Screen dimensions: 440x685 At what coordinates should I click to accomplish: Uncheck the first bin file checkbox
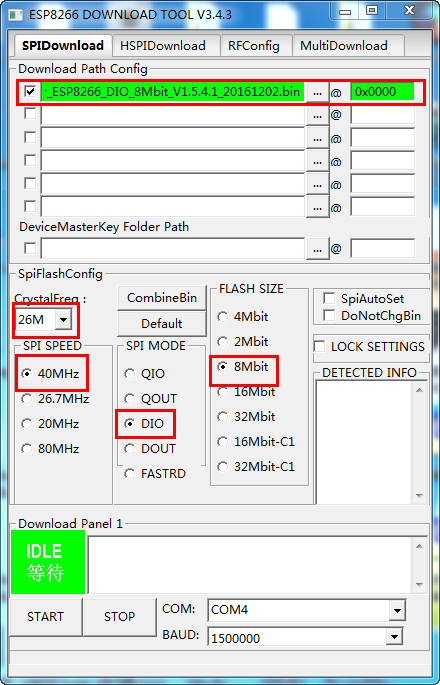pyautogui.click(x=30, y=92)
